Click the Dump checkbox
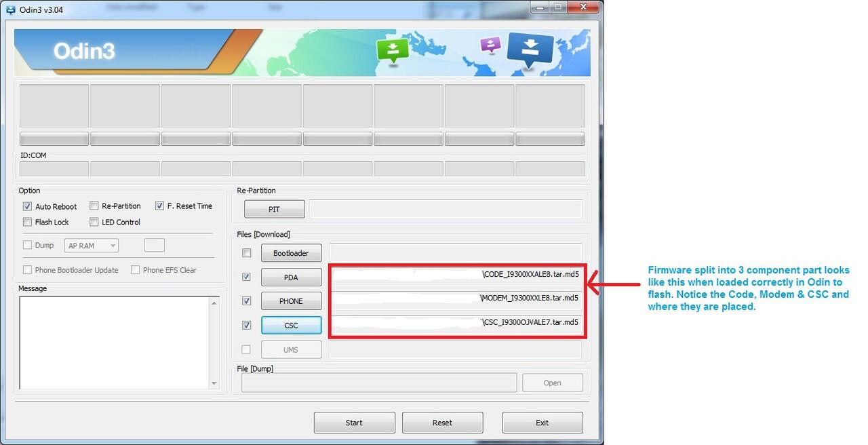The image size is (868, 445). coord(27,245)
